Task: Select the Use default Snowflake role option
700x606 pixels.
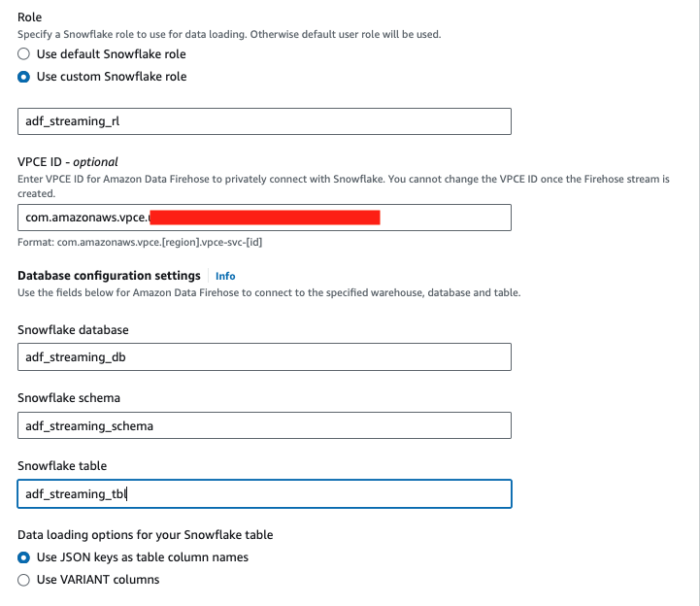Action: (24, 54)
